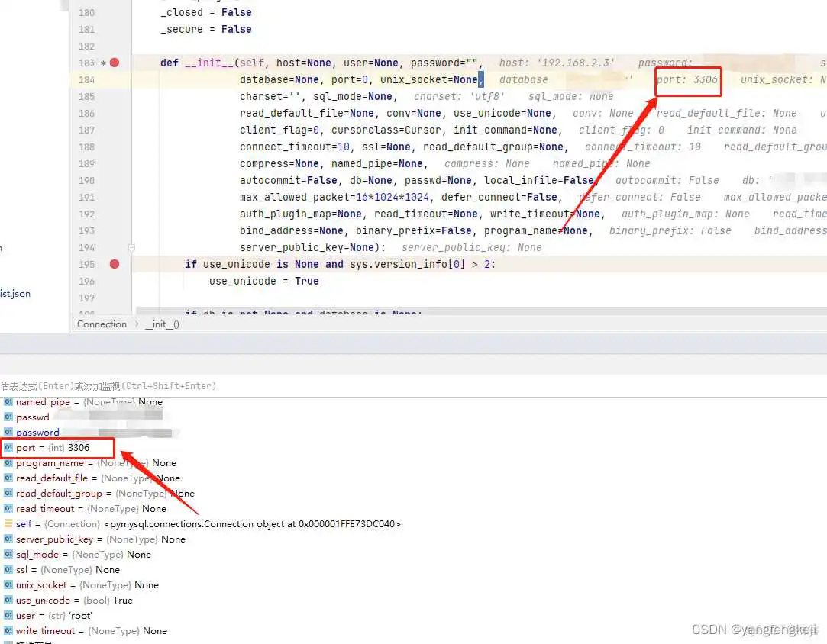The image size is (827, 644).
Task: Click the variable icon next to use_unicode
Action: [8, 601]
